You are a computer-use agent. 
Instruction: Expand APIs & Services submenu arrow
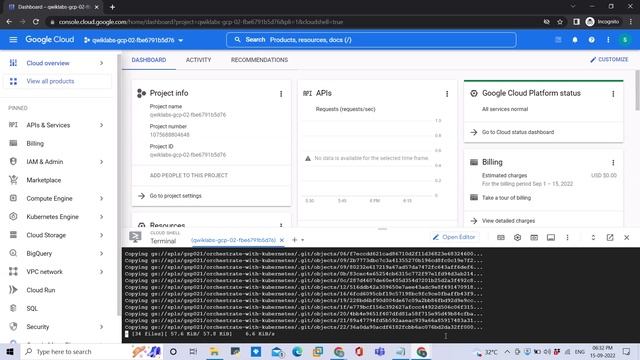point(101,125)
